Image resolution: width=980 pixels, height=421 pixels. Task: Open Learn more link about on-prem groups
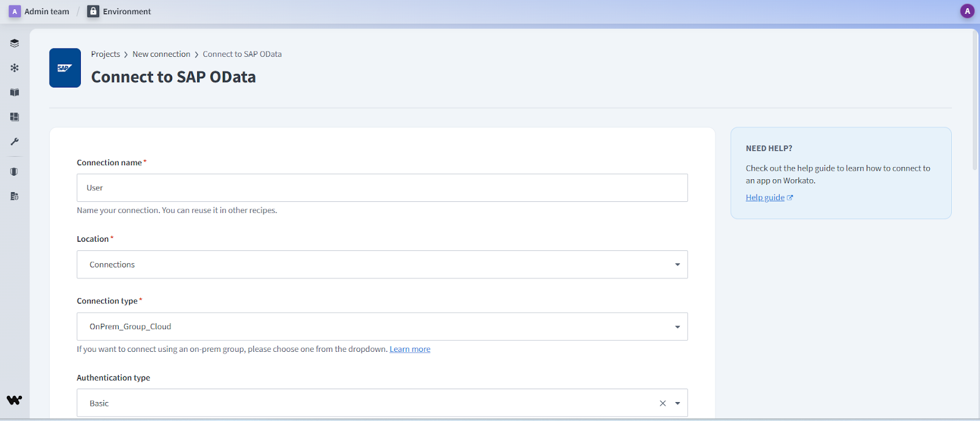point(410,349)
